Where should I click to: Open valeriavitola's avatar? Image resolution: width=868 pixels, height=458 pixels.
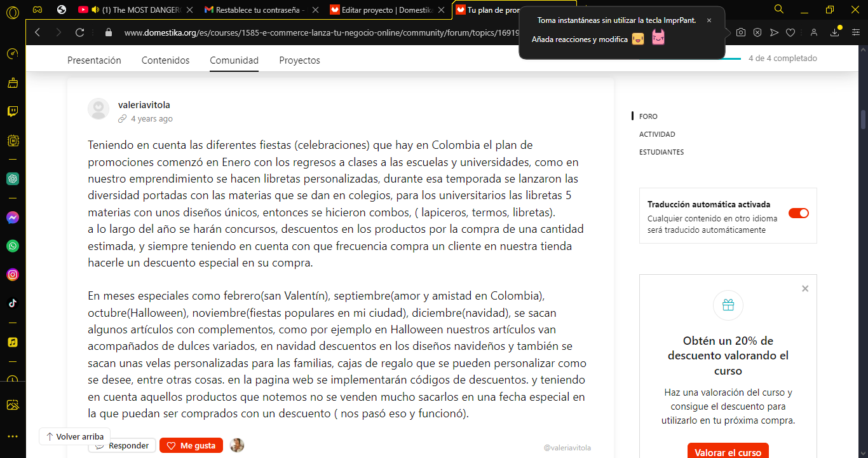(x=98, y=109)
